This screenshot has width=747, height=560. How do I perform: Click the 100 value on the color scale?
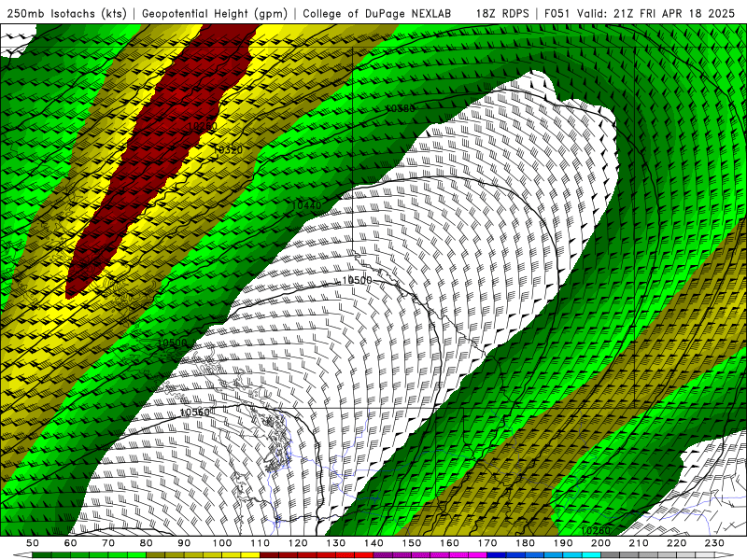[222, 543]
